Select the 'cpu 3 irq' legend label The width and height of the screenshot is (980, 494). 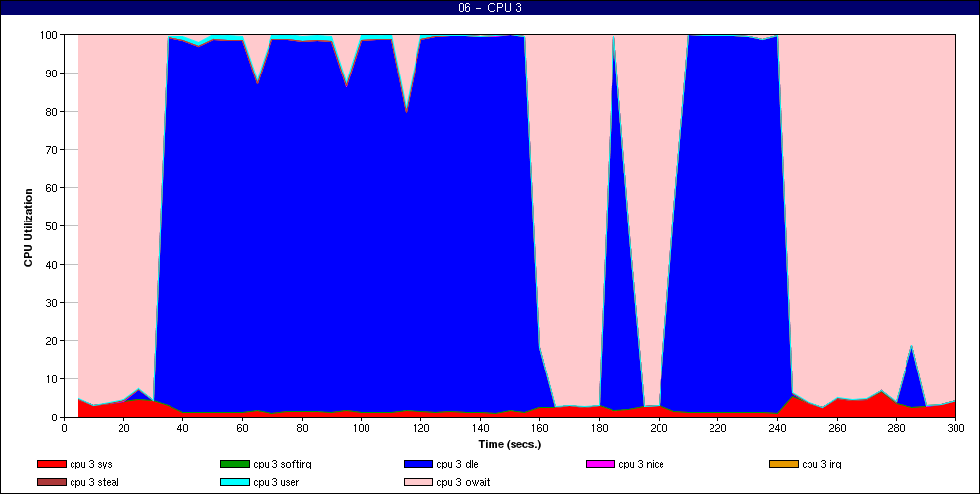[x=822, y=464]
